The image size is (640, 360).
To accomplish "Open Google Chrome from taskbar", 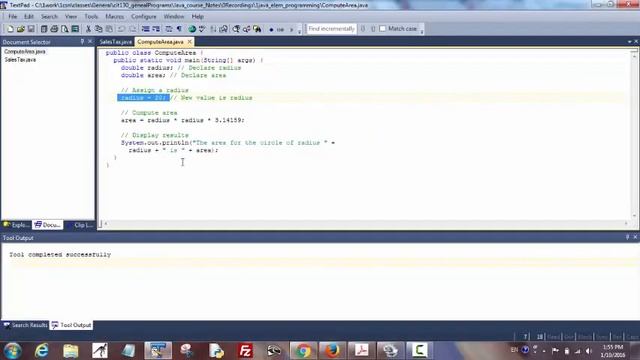I will pos(303,351).
